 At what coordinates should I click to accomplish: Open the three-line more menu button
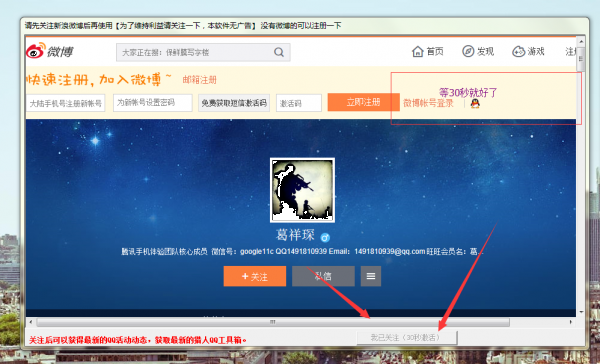point(370,276)
